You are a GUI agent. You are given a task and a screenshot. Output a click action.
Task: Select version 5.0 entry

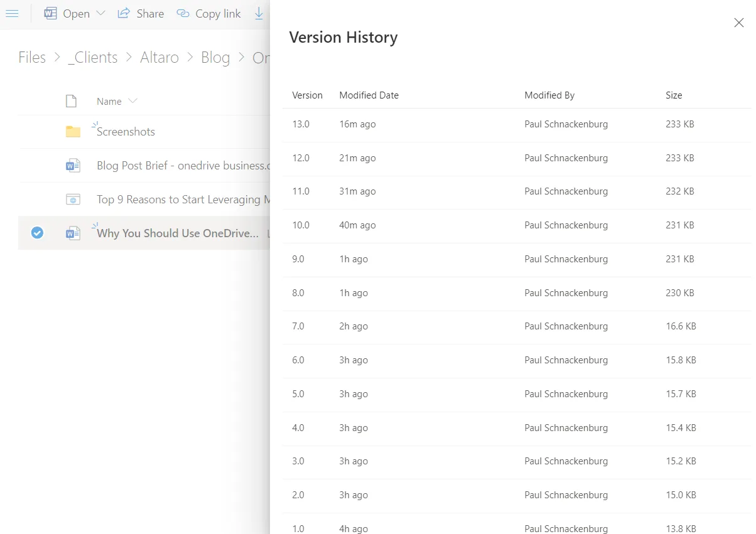(x=517, y=394)
